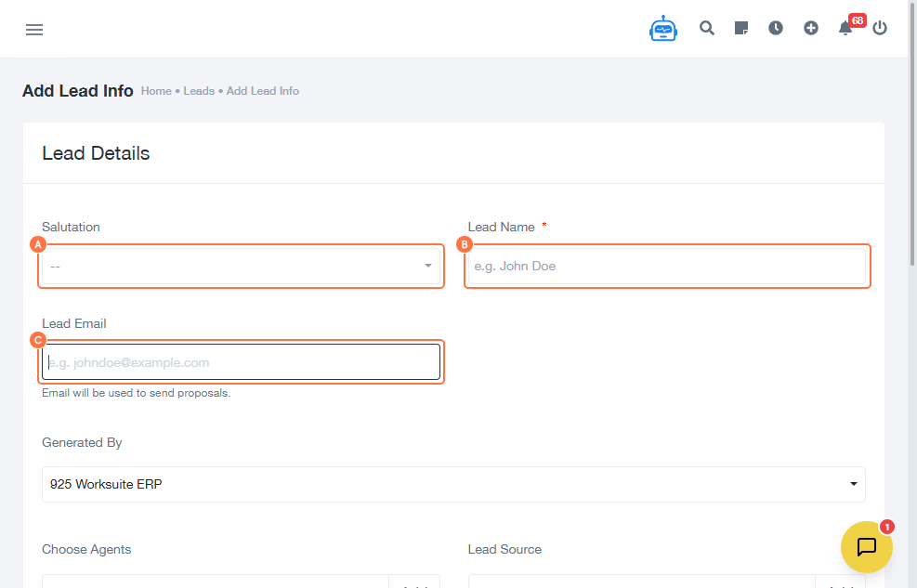Expand the Salutation dropdown
Screen dimensions: 917x588
(241, 267)
